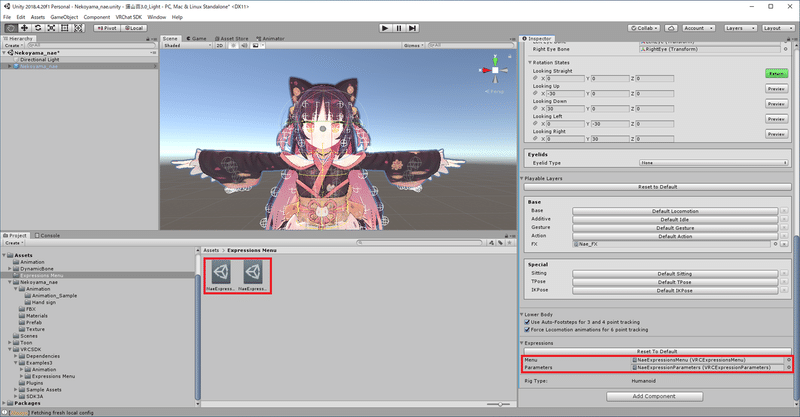Select the combined Transform tool

[x=78, y=28]
